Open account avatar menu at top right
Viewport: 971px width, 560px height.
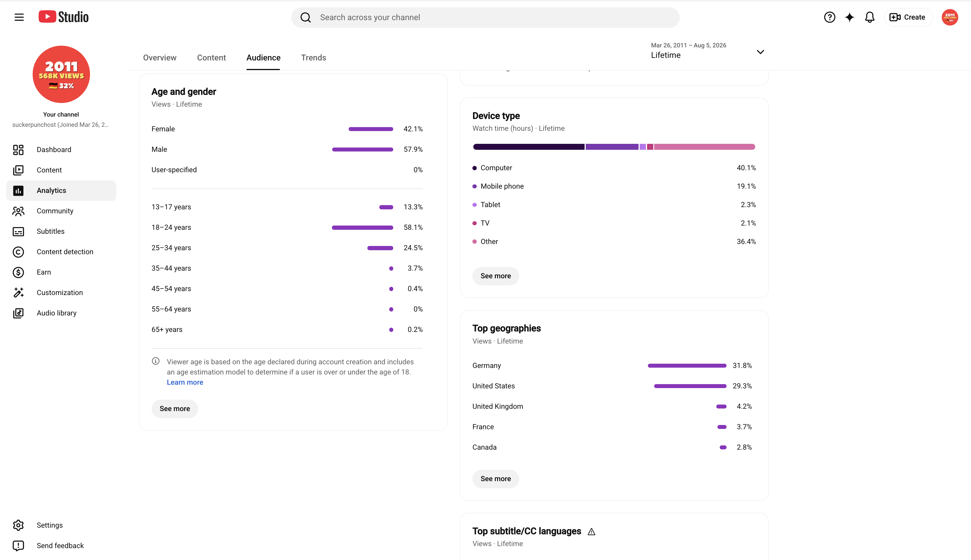(949, 17)
